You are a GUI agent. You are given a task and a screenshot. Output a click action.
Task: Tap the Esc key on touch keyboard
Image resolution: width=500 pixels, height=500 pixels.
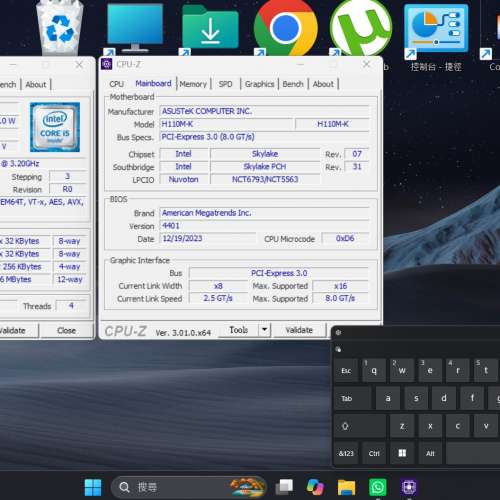tap(346, 371)
